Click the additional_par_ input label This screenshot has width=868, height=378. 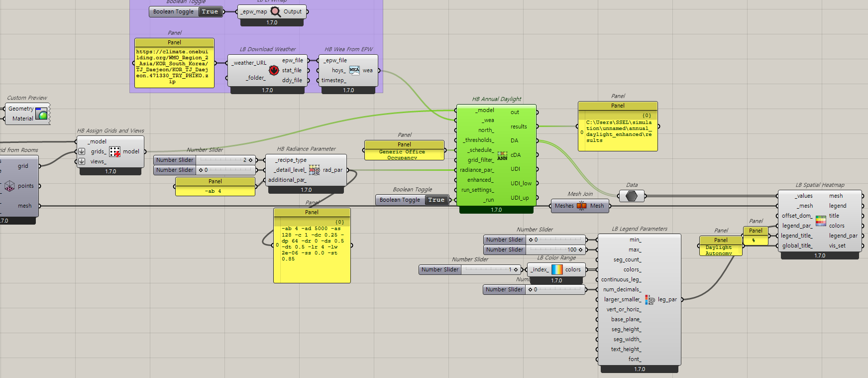click(x=287, y=180)
